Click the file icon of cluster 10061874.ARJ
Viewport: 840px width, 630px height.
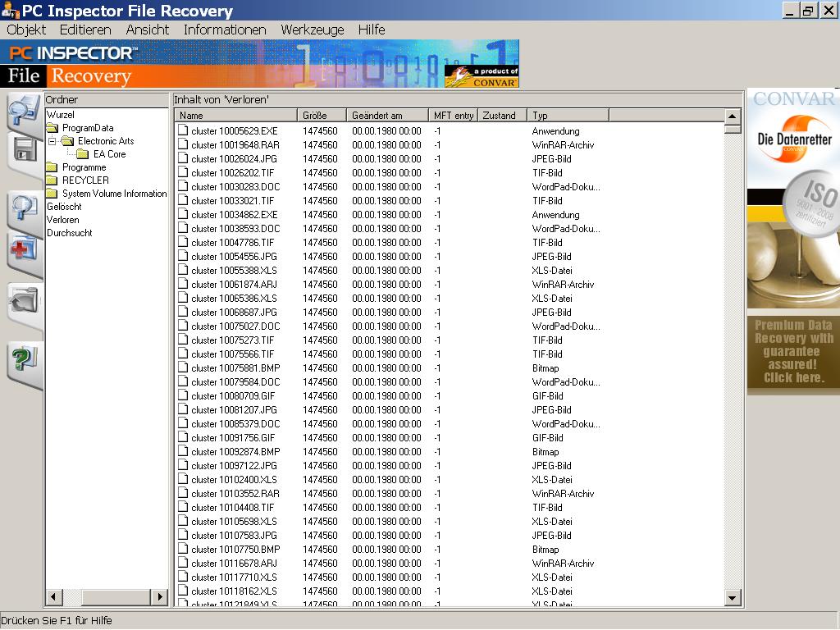pyautogui.click(x=183, y=283)
